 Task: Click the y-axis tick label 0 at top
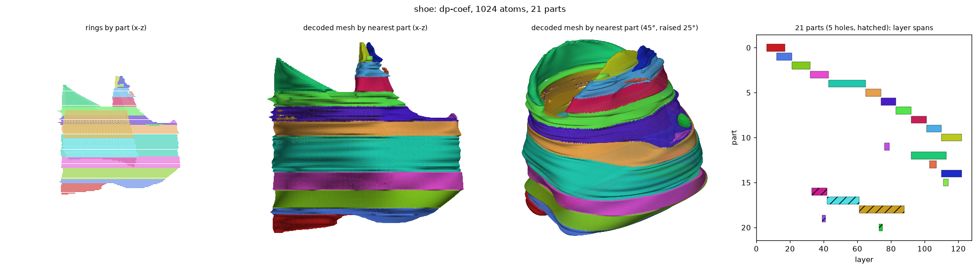[x=748, y=48]
